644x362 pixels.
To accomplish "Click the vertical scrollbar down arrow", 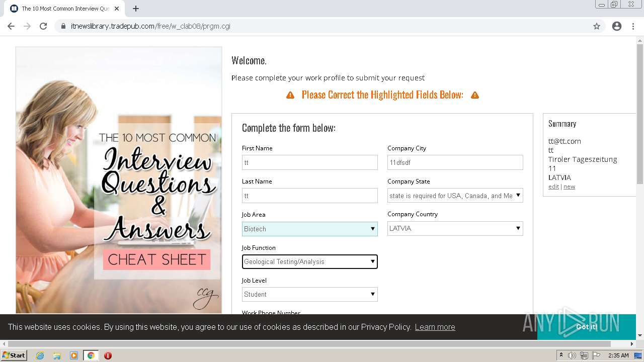I will click(x=640, y=335).
